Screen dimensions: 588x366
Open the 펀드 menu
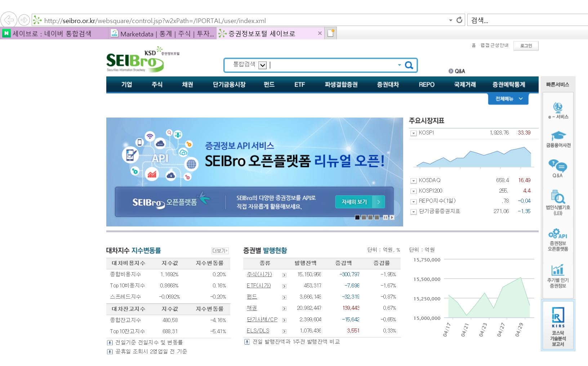[x=269, y=84]
